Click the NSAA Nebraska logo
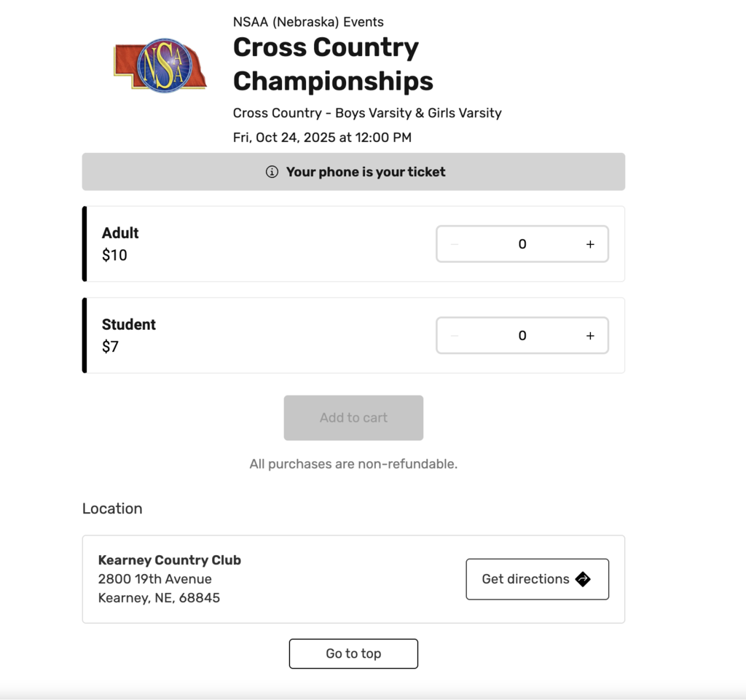746x700 pixels. (160, 66)
